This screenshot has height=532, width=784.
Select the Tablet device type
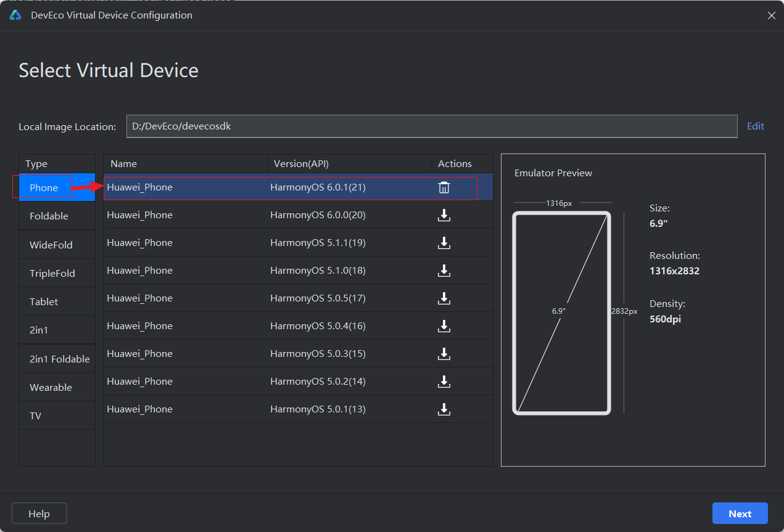57,301
